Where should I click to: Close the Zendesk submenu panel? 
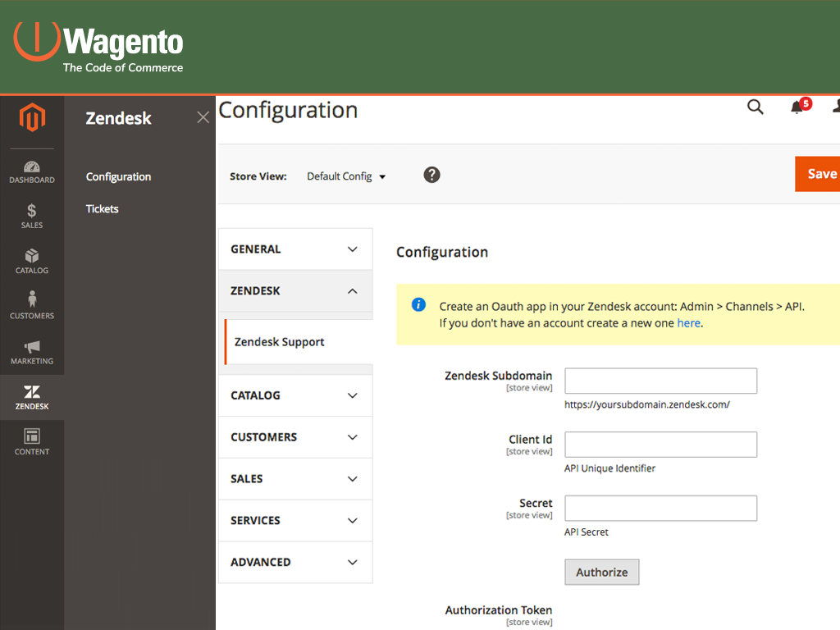coord(203,117)
